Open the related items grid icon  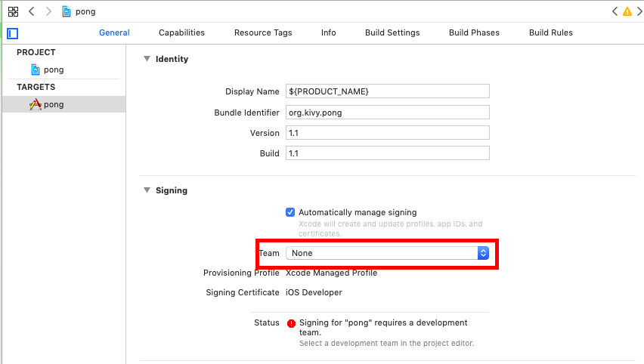[13, 12]
